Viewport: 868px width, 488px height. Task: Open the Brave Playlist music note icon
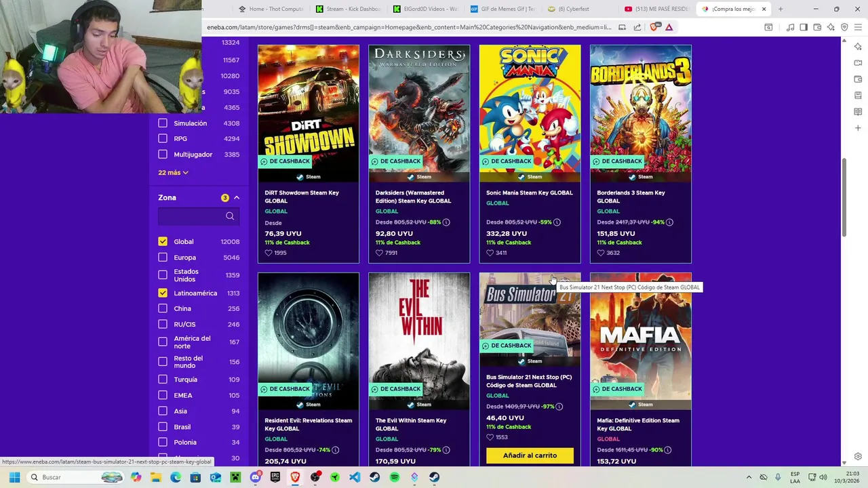[x=790, y=27]
